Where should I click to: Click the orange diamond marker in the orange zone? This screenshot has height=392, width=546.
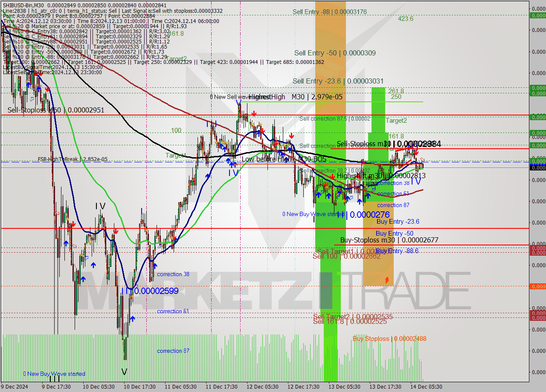(387, 280)
